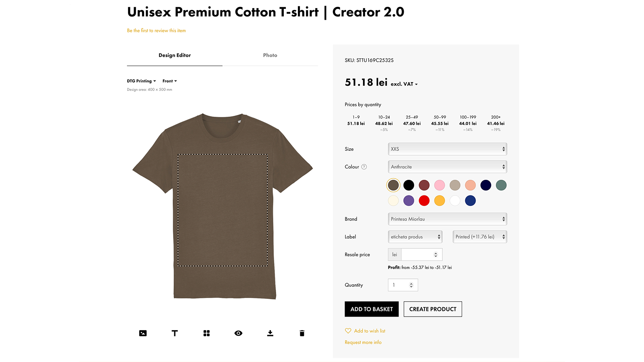Pick the pink colour swatch
Image resolution: width=644 pixels, height=362 pixels.
click(x=440, y=185)
